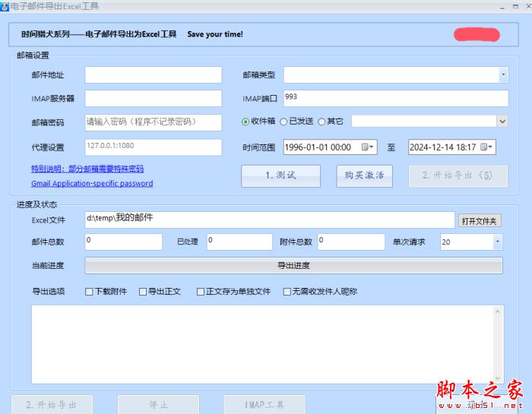Expand the 邮箱类型 dropdown
The image size is (532, 414).
(503, 75)
